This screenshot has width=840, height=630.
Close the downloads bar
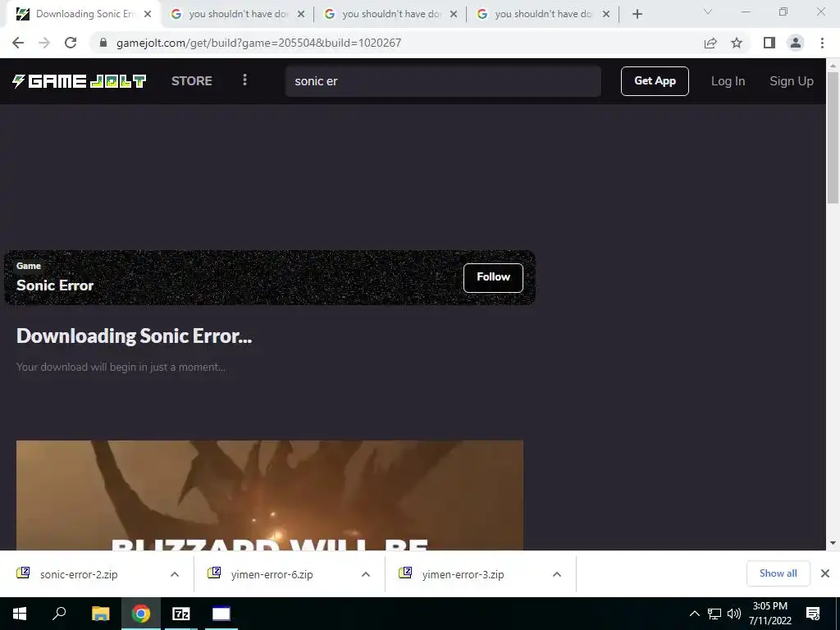[825, 573]
